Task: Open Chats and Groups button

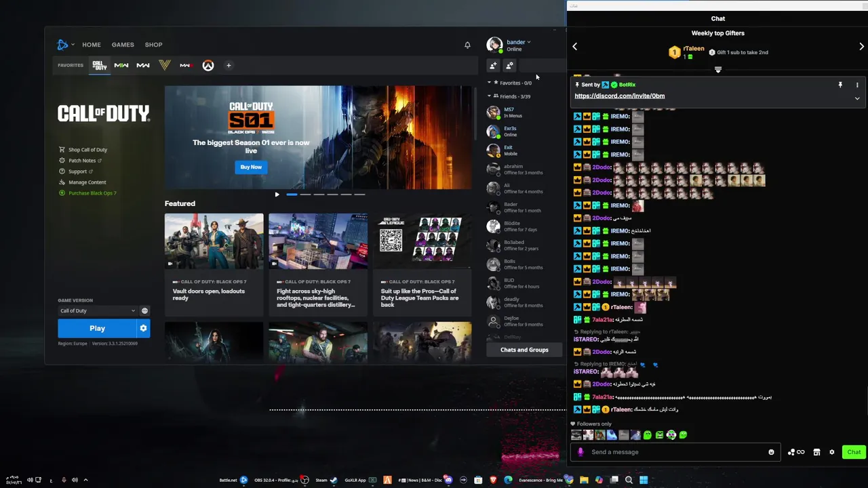Action: (x=524, y=350)
